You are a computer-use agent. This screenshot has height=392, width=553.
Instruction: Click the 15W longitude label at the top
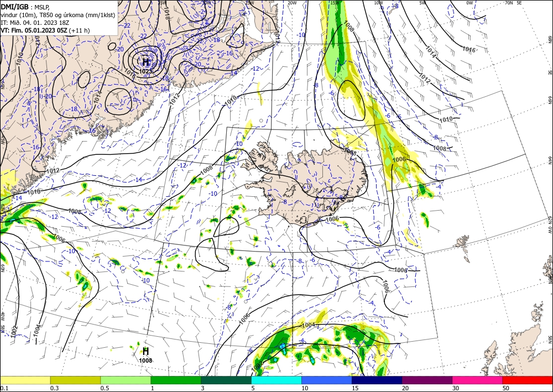[335, 3]
